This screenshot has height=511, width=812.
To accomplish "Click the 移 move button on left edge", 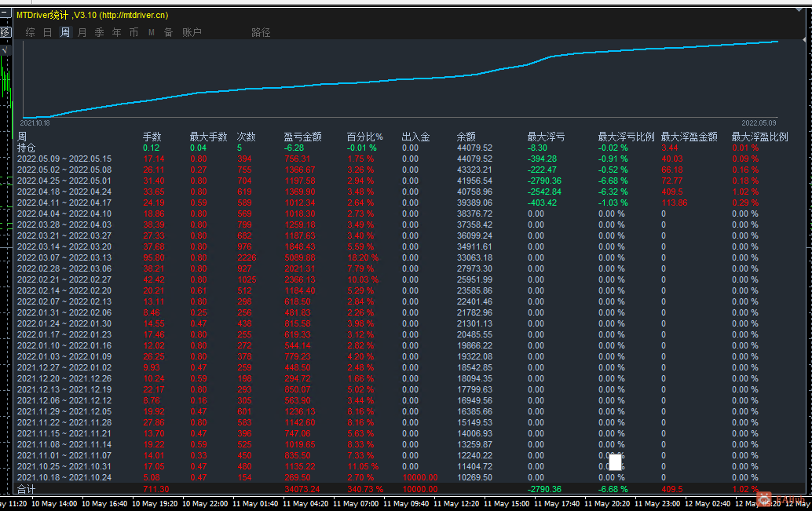I will coord(5,32).
